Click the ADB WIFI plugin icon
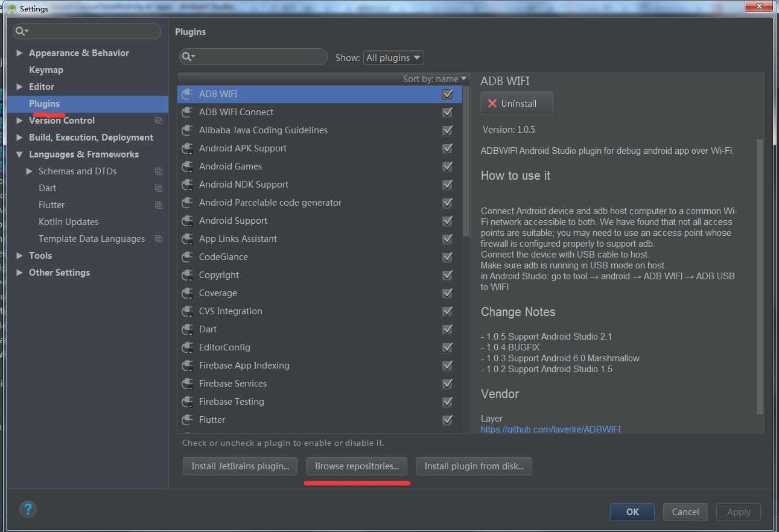The image size is (779, 532). point(188,94)
